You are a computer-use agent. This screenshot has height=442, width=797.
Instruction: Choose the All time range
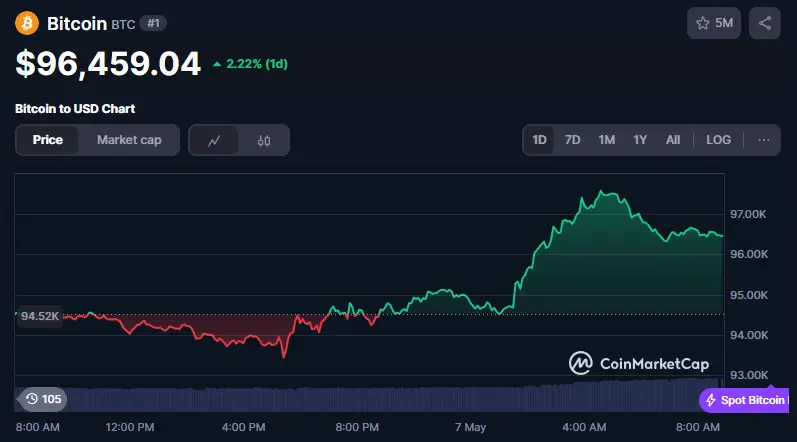pos(673,140)
